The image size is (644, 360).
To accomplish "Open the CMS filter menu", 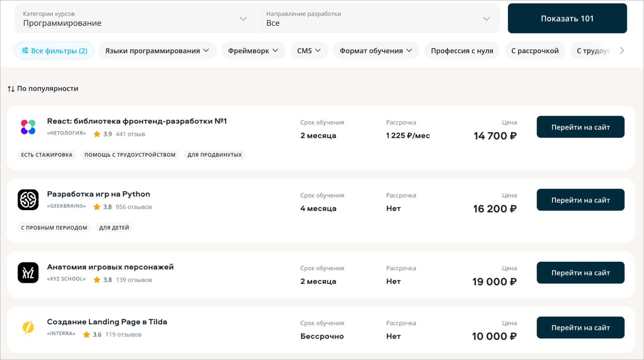I will point(309,51).
